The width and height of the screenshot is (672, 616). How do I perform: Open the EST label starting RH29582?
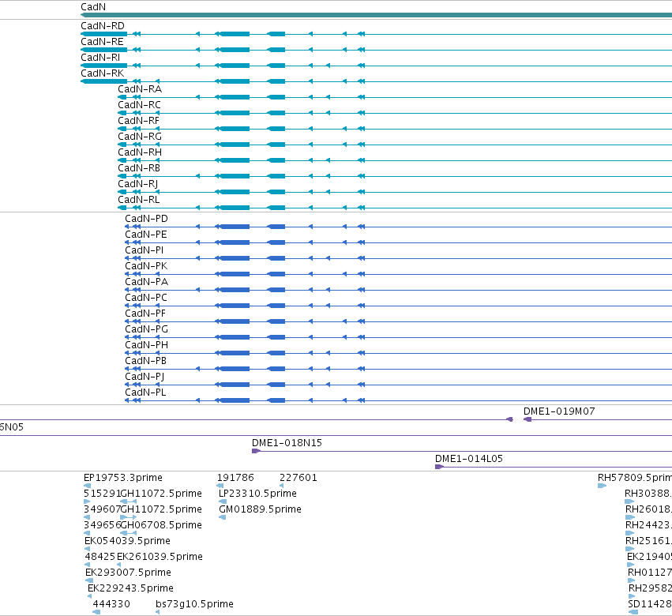tap(651, 588)
